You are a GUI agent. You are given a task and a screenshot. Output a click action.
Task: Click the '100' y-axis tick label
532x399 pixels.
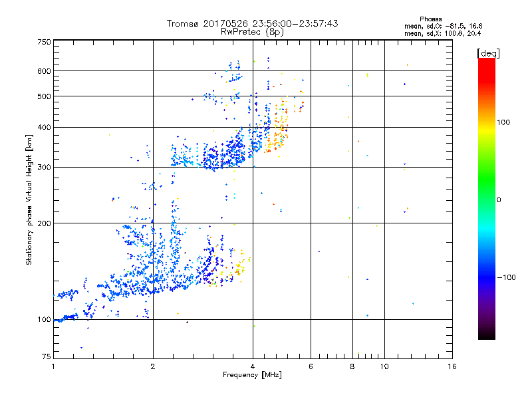[x=45, y=320]
